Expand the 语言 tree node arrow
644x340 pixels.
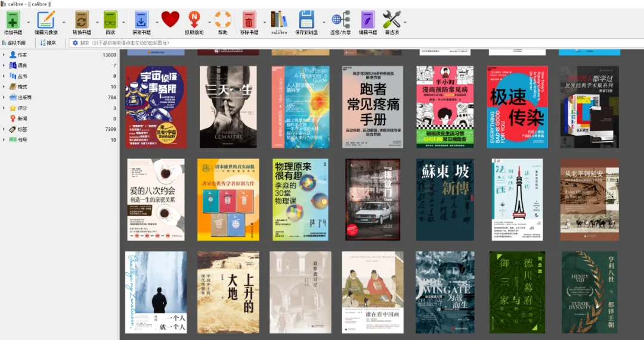4,65
